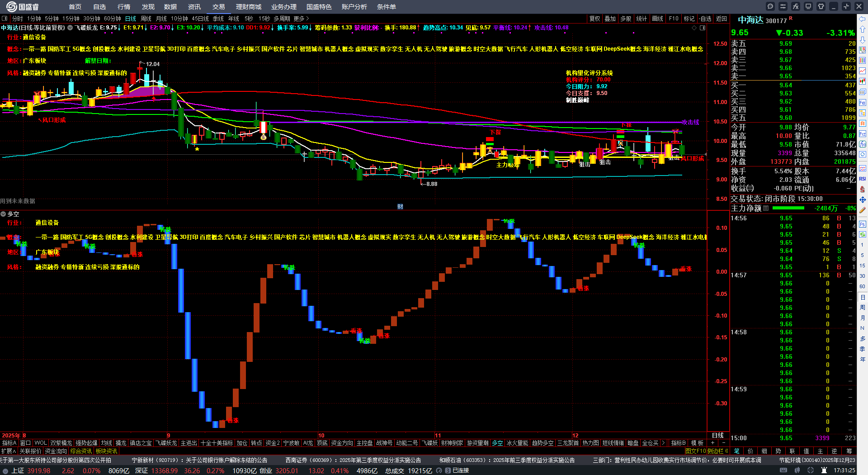Open the 理财商城 menu
Image resolution: width=868 pixels, height=475 pixels.
tap(249, 7)
